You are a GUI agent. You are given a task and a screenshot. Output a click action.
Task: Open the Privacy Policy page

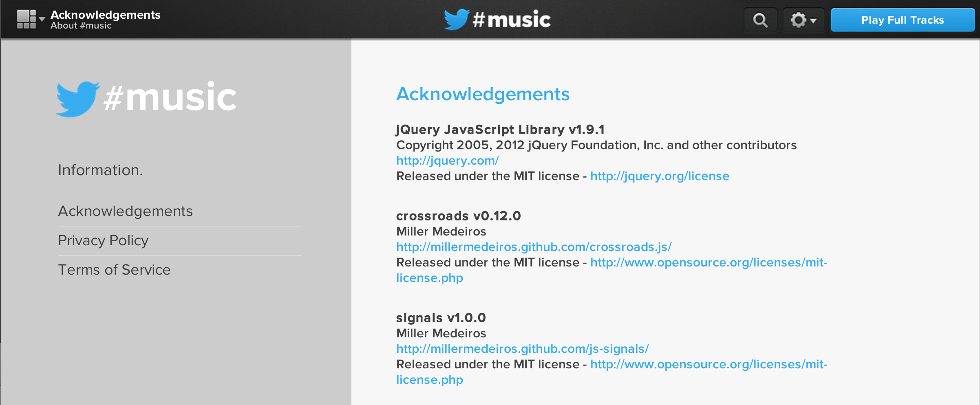click(x=103, y=240)
